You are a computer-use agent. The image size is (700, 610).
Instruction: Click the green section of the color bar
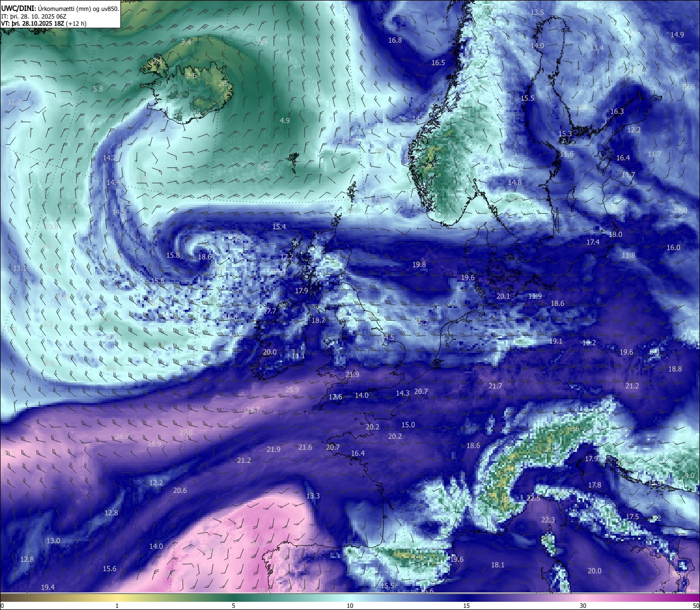234,597
